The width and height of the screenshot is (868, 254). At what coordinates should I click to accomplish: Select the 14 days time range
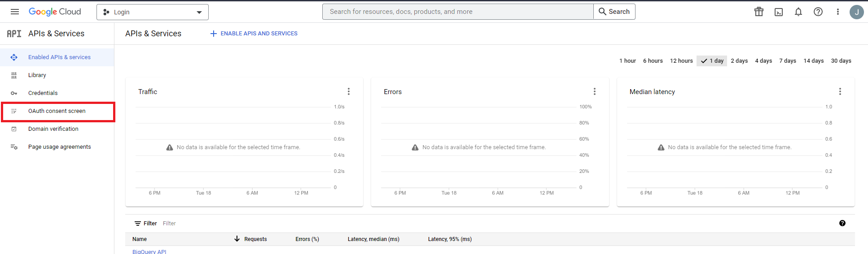[x=814, y=61]
